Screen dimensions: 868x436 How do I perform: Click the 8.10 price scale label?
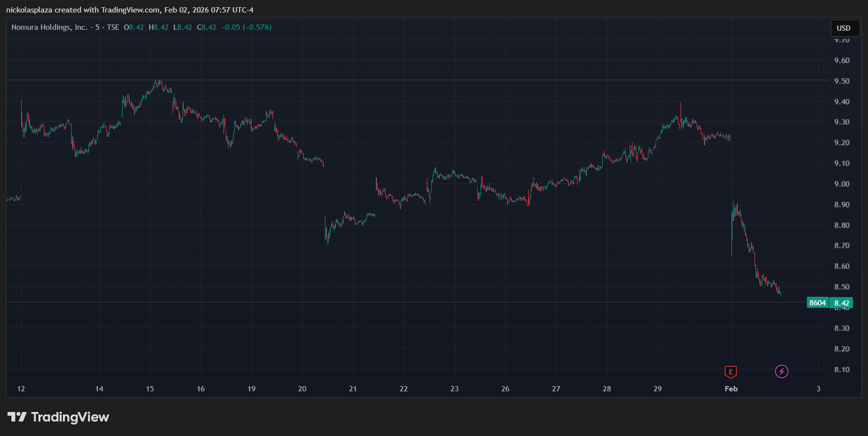pyautogui.click(x=842, y=370)
